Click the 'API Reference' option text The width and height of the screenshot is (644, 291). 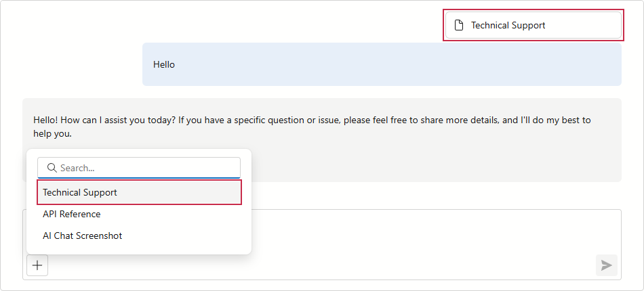click(71, 215)
